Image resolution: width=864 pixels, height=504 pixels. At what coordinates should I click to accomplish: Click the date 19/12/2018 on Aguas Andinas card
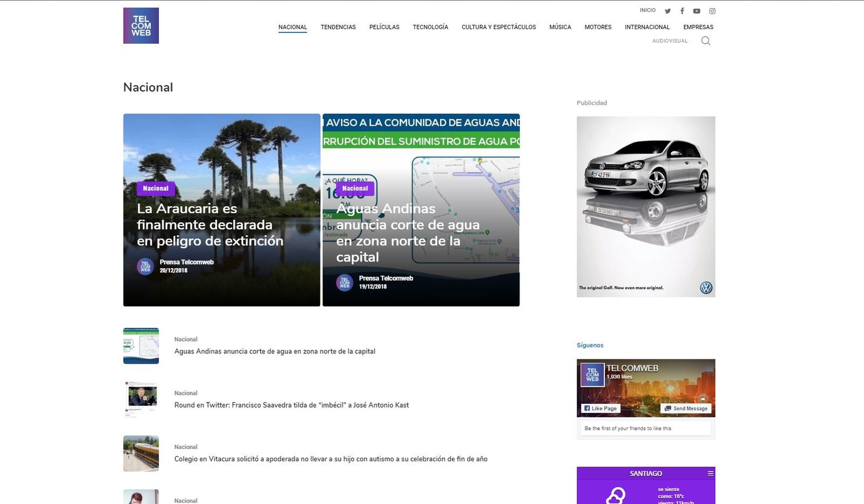[373, 287]
